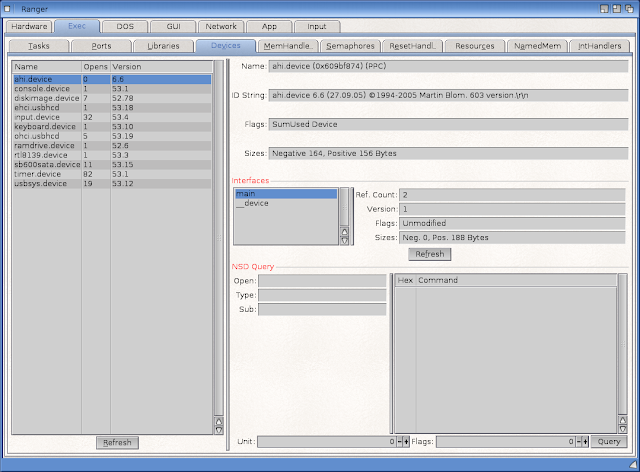
Task: Switch to the Semaphores sub-tab
Action: click(351, 46)
